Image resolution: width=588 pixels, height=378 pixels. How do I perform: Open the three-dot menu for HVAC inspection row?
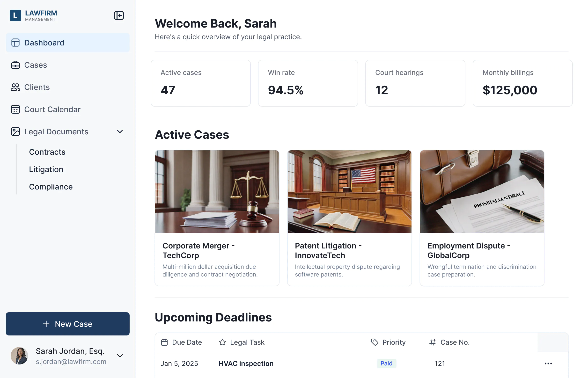coord(548,363)
